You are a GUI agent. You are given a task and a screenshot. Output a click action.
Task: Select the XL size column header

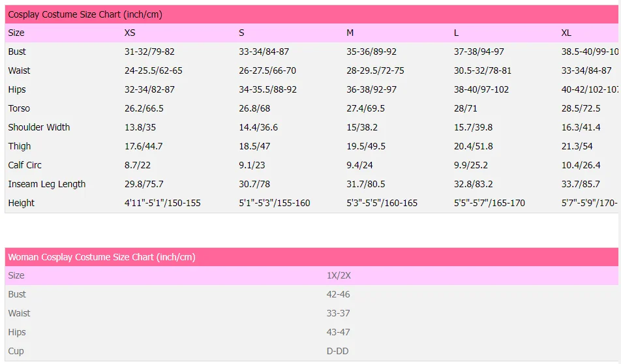point(566,33)
